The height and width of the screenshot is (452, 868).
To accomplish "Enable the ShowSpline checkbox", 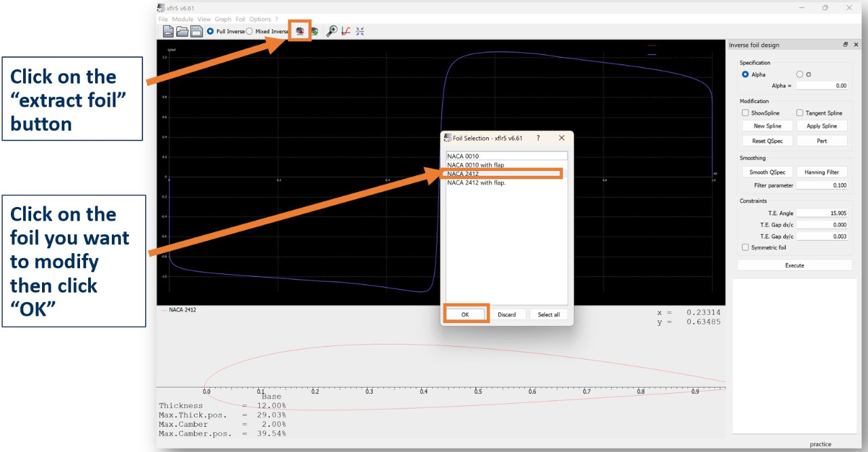I will click(x=745, y=113).
